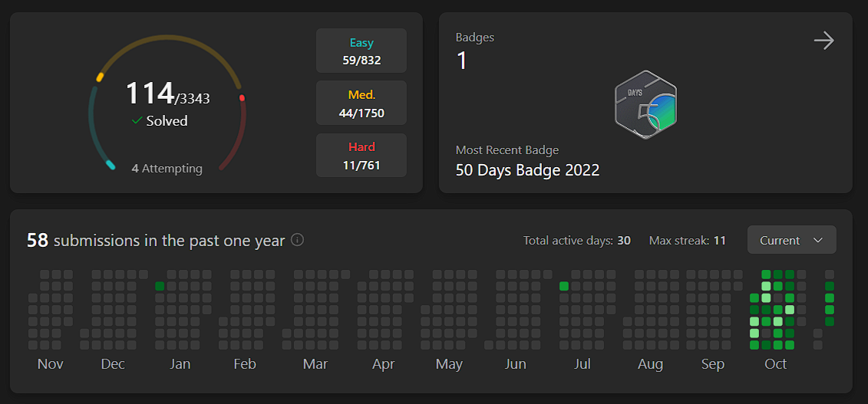
Task: Click the 114 solved count in the ring
Action: [150, 93]
